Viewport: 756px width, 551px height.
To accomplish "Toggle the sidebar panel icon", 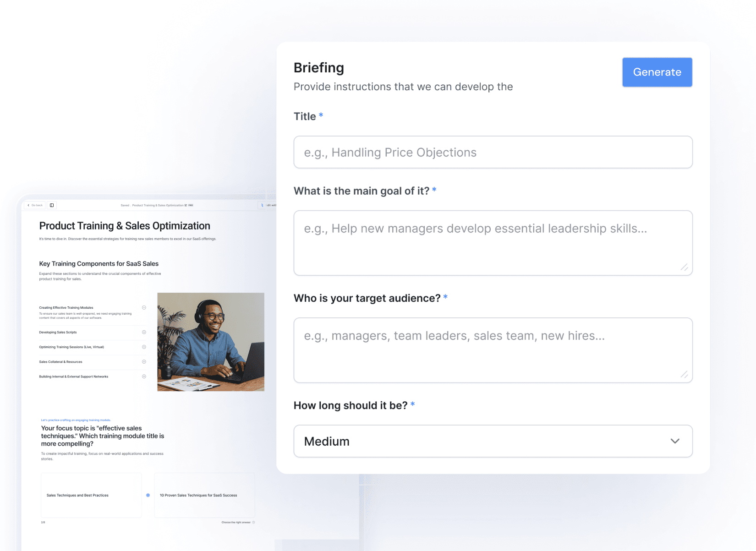I will 52,205.
